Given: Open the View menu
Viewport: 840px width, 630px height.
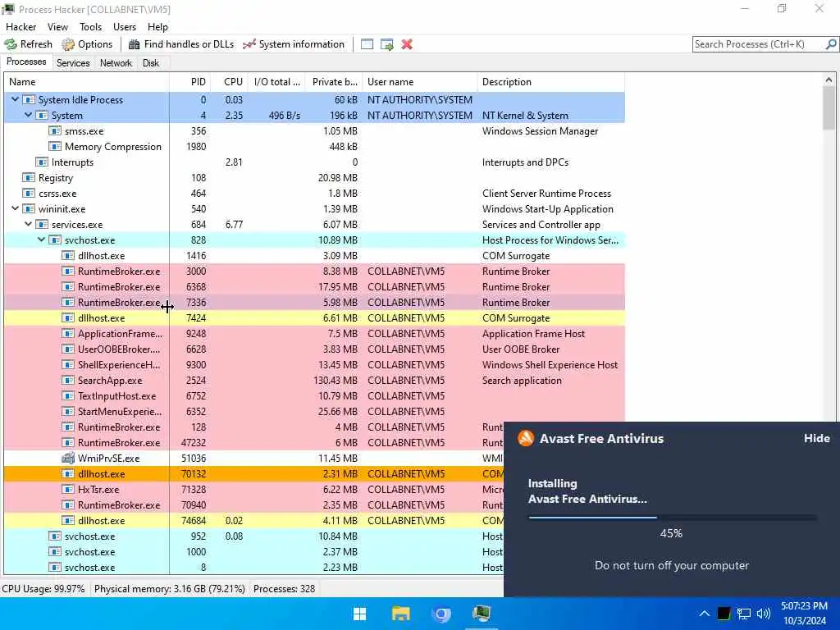Looking at the screenshot, I should [x=57, y=27].
